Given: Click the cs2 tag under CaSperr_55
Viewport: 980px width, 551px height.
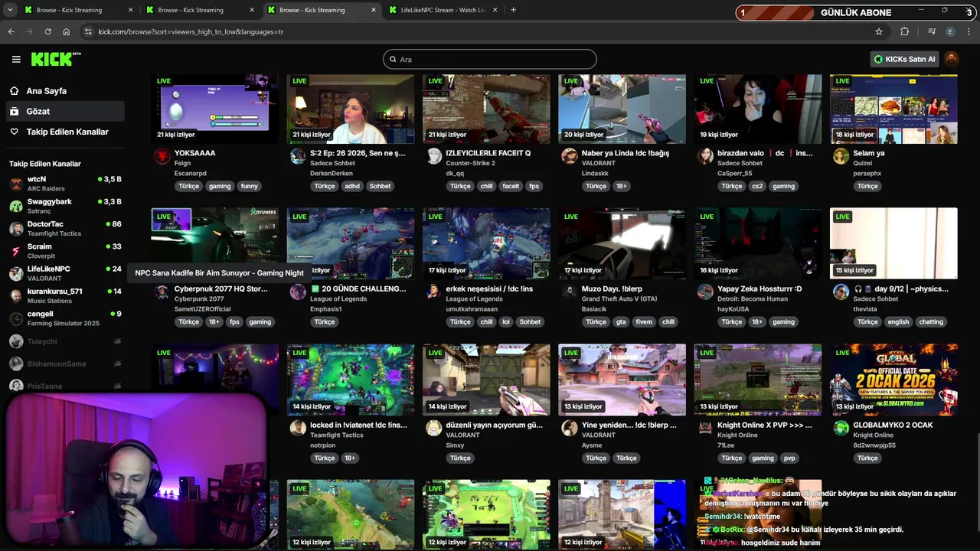Looking at the screenshot, I should pyautogui.click(x=757, y=186).
